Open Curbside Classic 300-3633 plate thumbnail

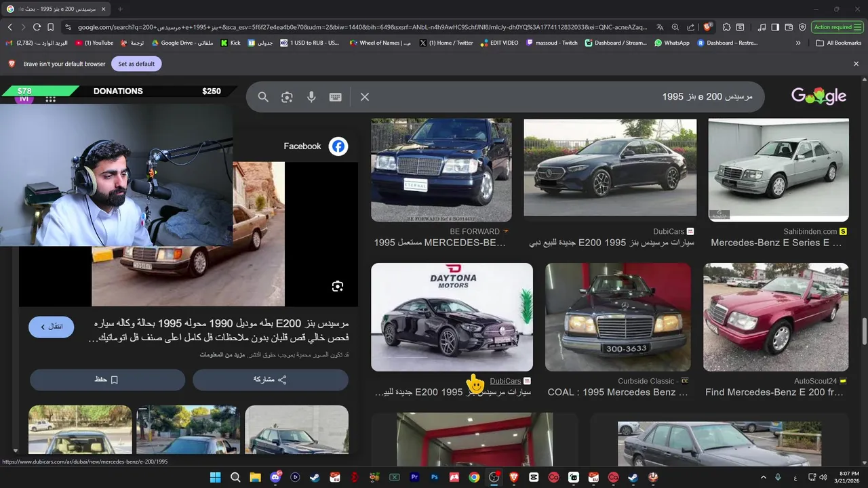(618, 317)
